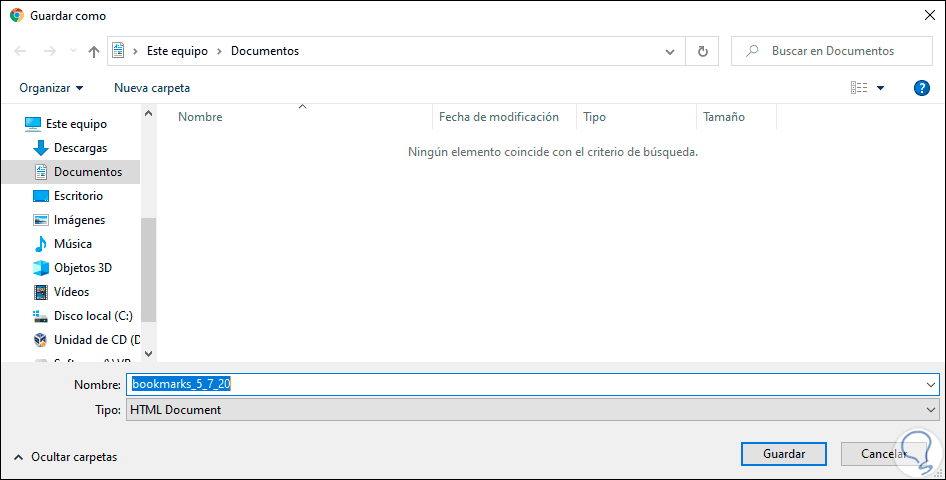Viewport: 946px width, 480px height.
Task: Click the 'Este equipo' computer icon
Action: (33, 124)
